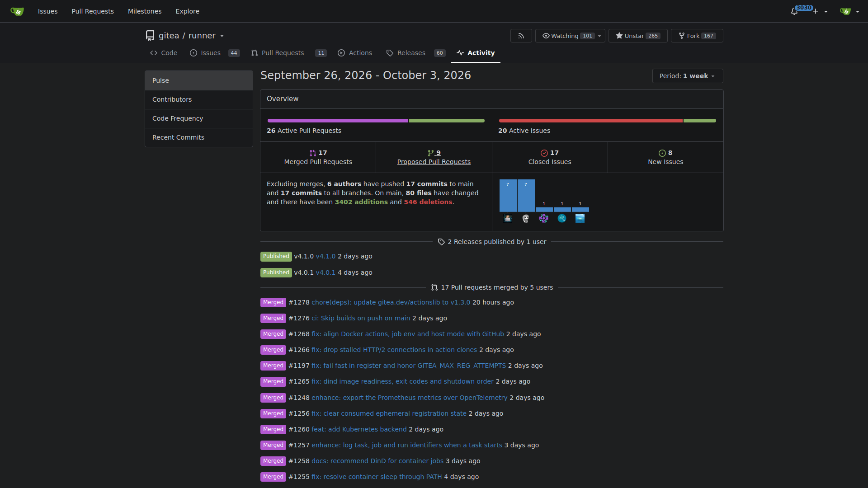Open PR 'ci: Skip builds on push on main'
This screenshot has width=868, height=488.
361,318
